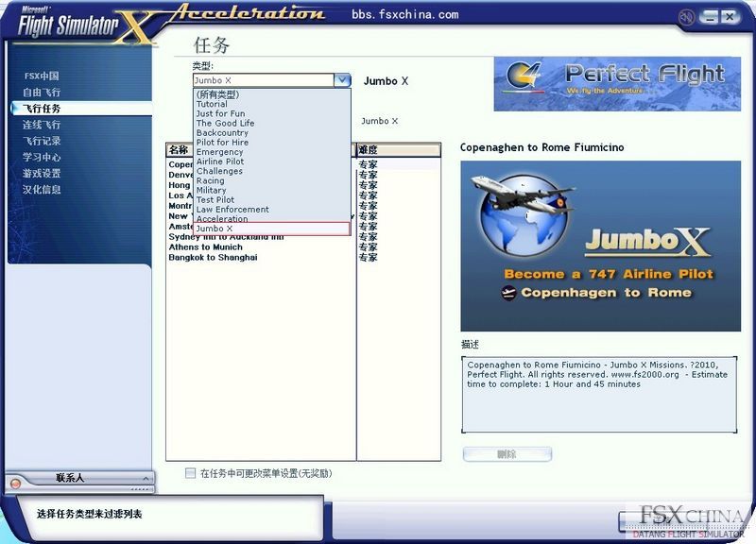This screenshot has width=756, height=544.
Task: Choose Acceleration mission type
Action: 272,219
